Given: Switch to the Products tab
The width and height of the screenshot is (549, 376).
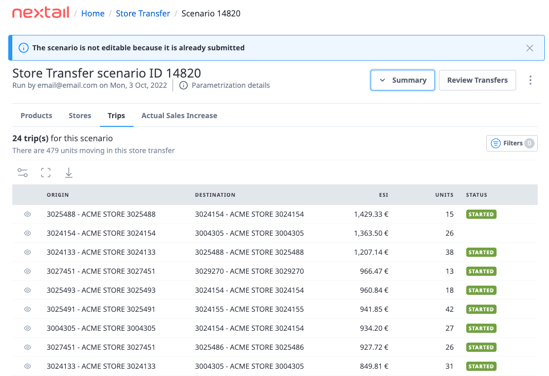Looking at the screenshot, I should coord(36,116).
